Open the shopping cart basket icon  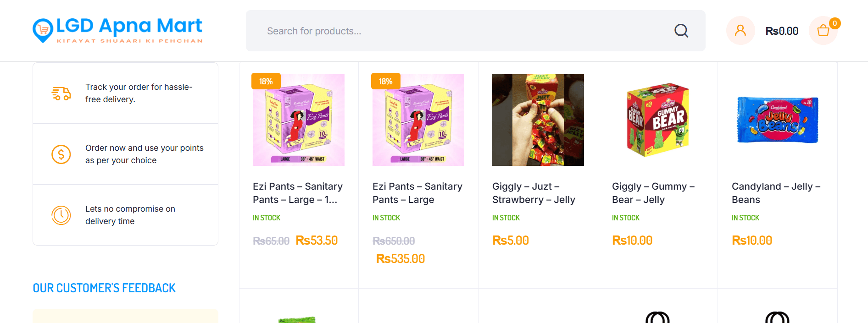[x=823, y=31]
